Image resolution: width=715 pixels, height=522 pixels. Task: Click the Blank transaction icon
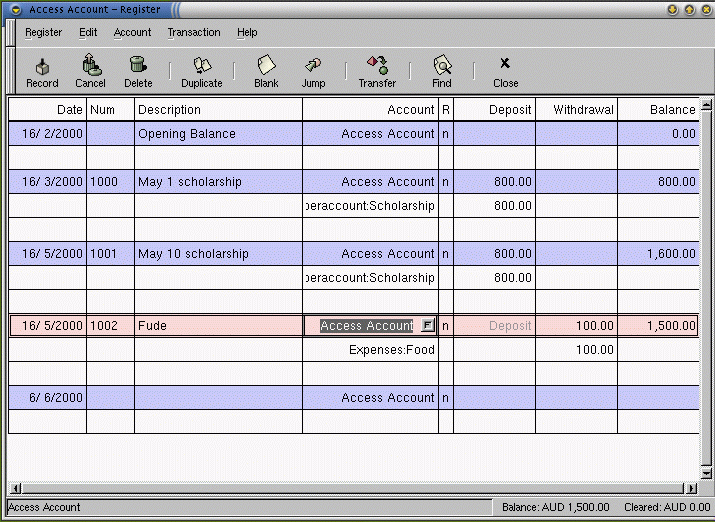(266, 66)
